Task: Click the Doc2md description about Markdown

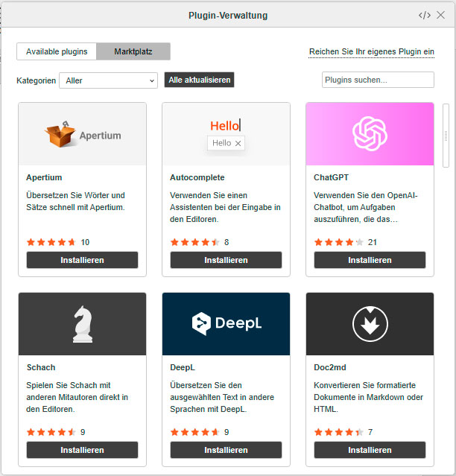Action: [368, 397]
